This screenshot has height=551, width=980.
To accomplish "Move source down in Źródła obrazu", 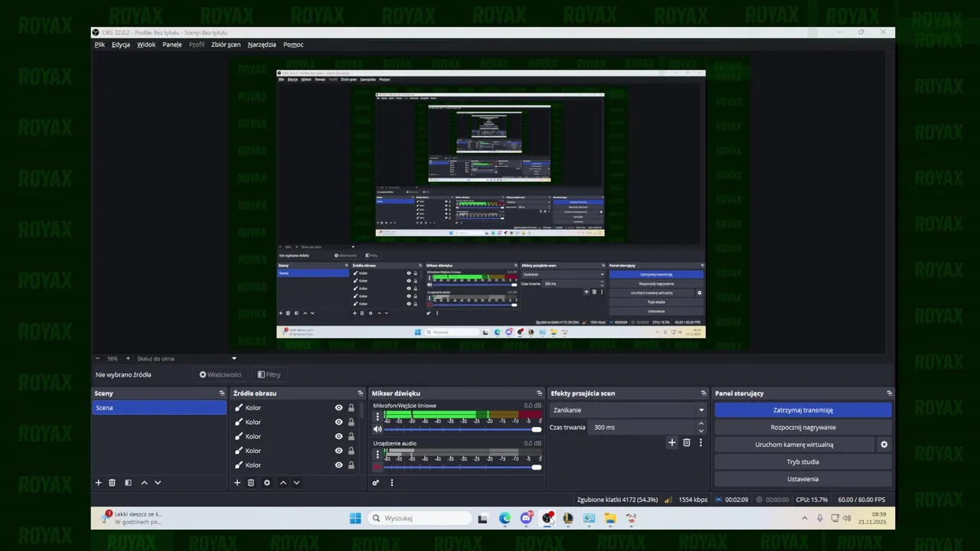I will point(296,483).
